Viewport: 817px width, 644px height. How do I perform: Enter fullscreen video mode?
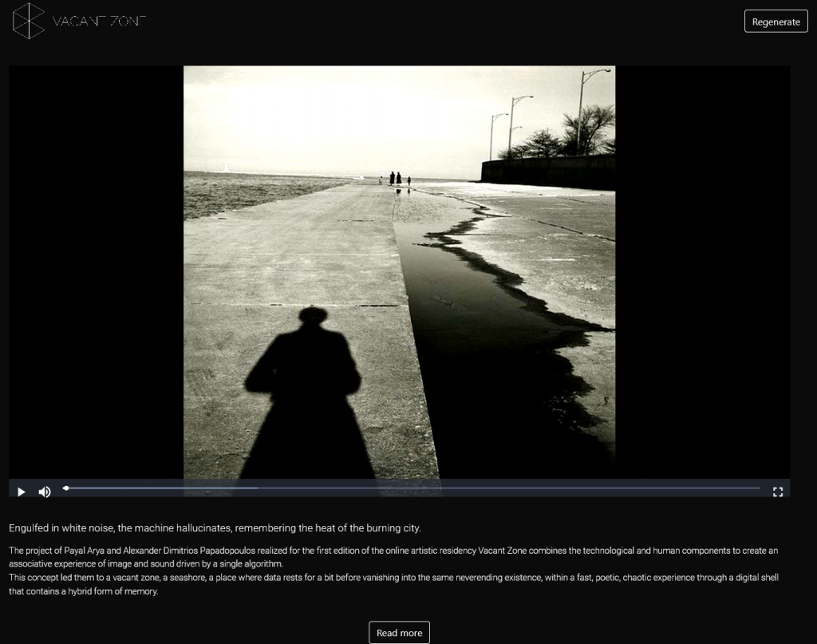coord(778,492)
